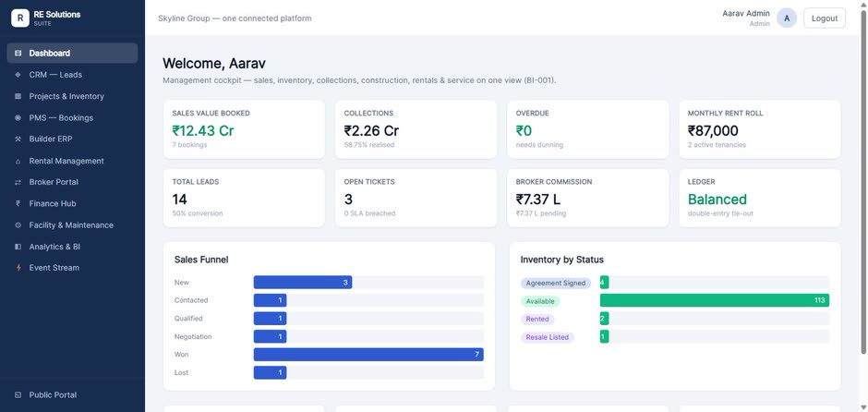868x412 pixels.
Task: Click the Skyline Group header text
Action: click(235, 18)
